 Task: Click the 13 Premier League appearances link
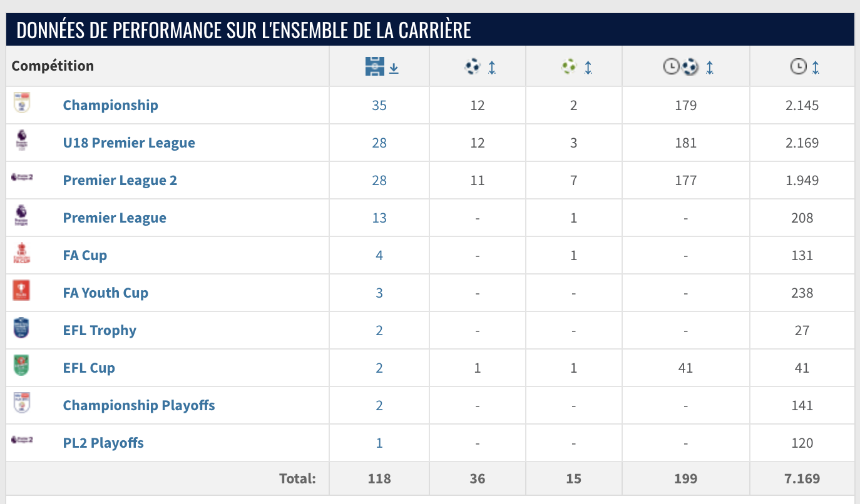click(x=379, y=218)
